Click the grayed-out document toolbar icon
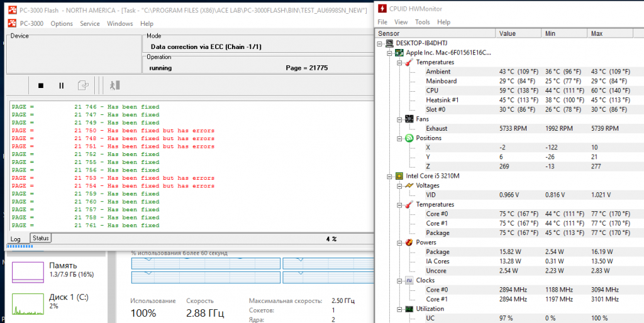This screenshot has width=644, height=323. [82, 85]
